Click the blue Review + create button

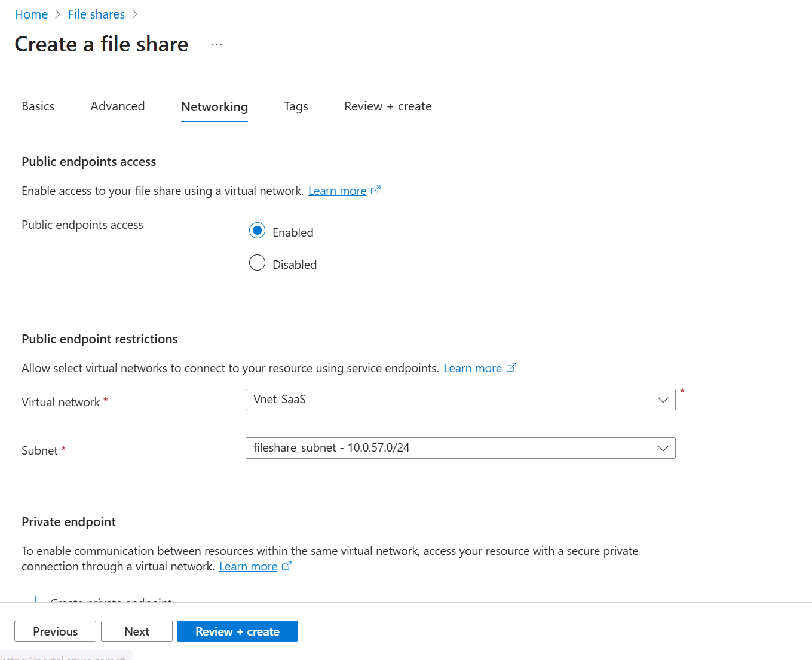[x=237, y=631]
